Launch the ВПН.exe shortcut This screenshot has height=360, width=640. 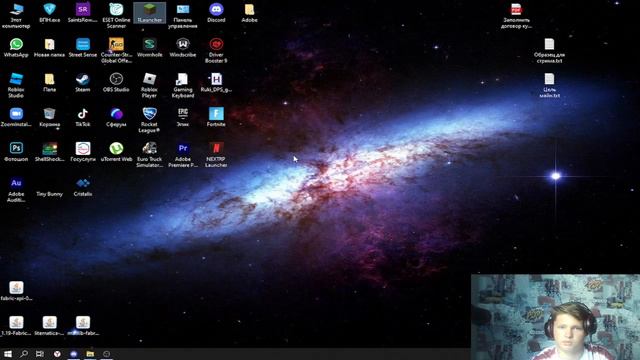pyautogui.click(x=49, y=12)
